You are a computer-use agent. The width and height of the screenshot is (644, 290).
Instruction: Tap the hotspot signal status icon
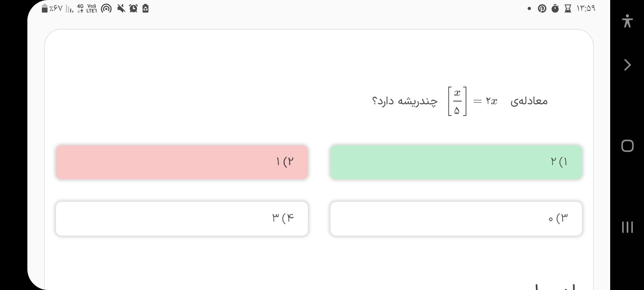click(106, 8)
